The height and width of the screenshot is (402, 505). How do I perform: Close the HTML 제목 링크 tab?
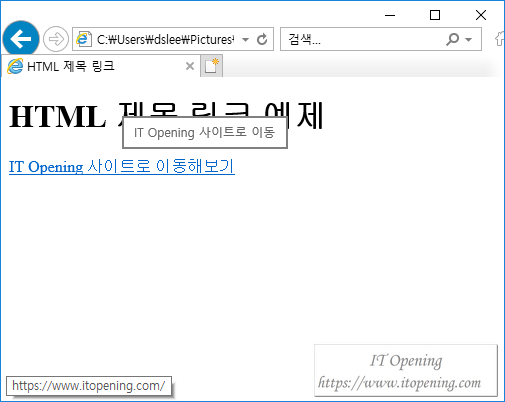[190, 66]
